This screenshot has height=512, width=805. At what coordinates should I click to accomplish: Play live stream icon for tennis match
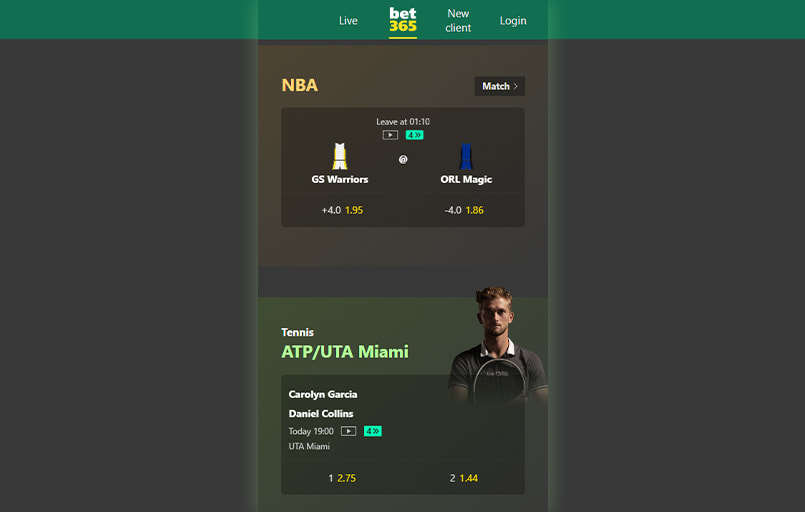pyautogui.click(x=349, y=431)
